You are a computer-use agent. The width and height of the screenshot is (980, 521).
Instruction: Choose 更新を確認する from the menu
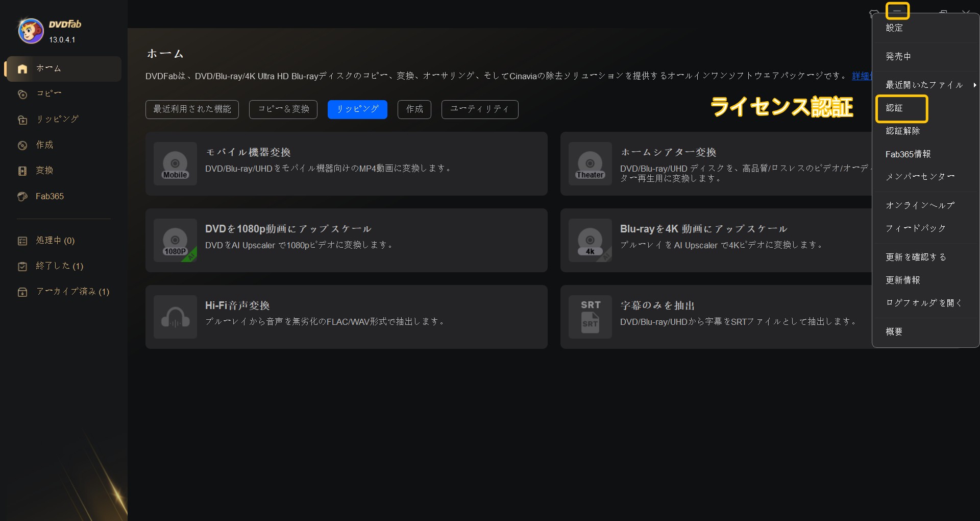[925, 257]
